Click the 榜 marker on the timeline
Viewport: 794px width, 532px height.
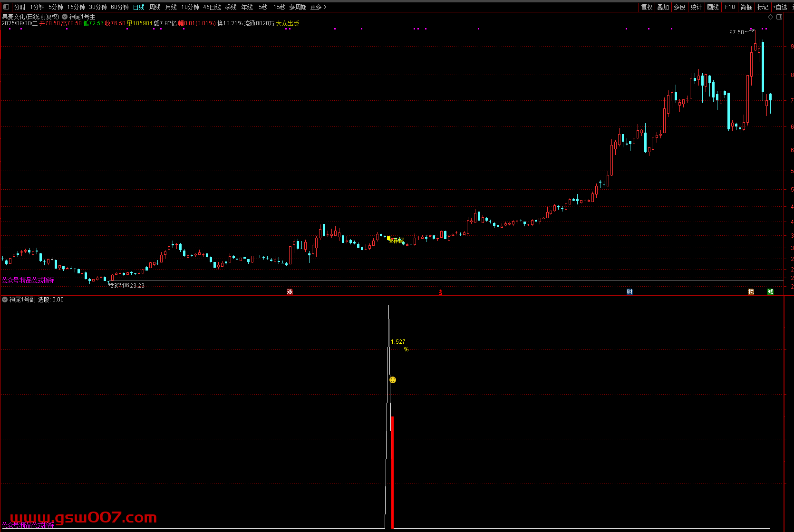point(751,292)
